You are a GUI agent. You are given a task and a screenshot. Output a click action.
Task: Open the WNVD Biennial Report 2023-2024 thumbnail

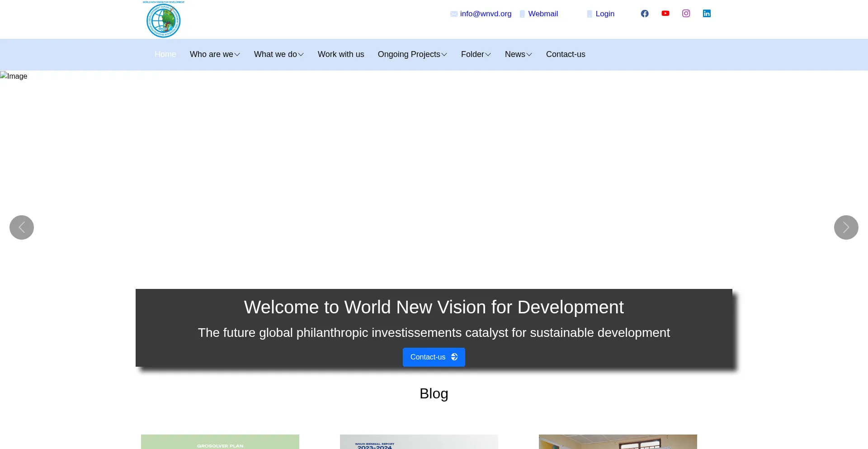[x=419, y=442]
